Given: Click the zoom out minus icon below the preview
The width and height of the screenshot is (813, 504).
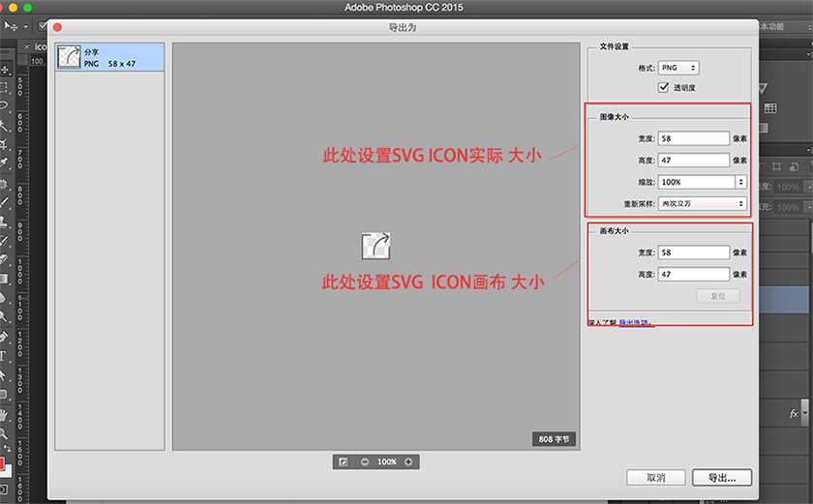Looking at the screenshot, I should (x=365, y=461).
